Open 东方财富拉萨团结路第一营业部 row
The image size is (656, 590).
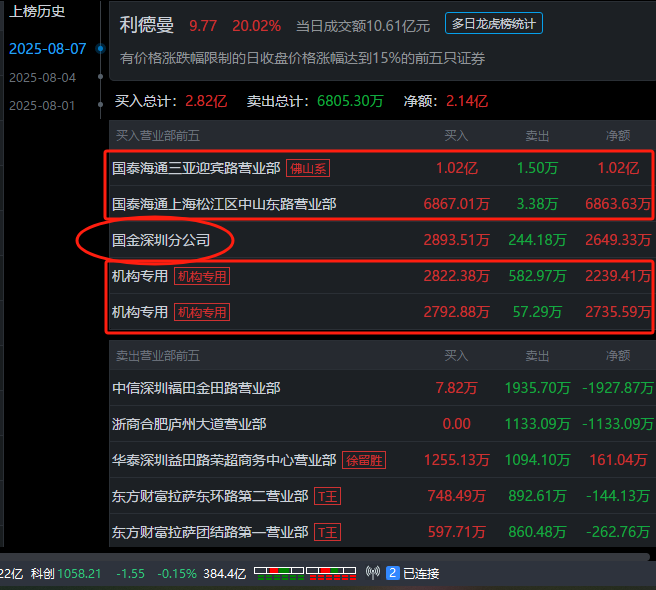pyautogui.click(x=381, y=532)
